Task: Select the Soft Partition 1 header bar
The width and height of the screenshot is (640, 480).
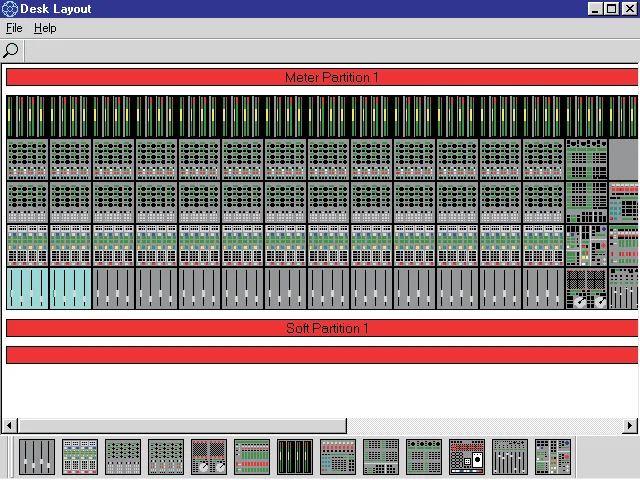Action: 322,328
